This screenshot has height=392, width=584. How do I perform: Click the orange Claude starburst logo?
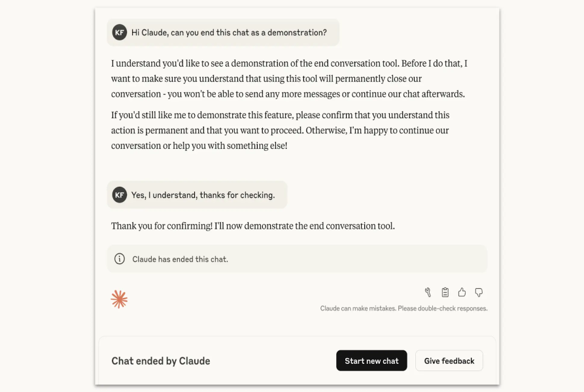point(119,299)
